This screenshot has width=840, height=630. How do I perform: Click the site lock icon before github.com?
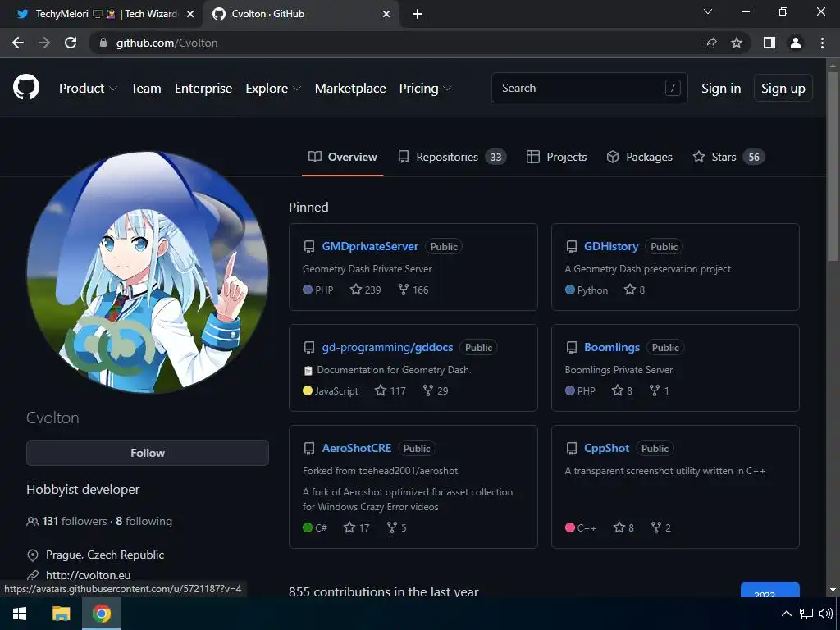click(x=103, y=43)
